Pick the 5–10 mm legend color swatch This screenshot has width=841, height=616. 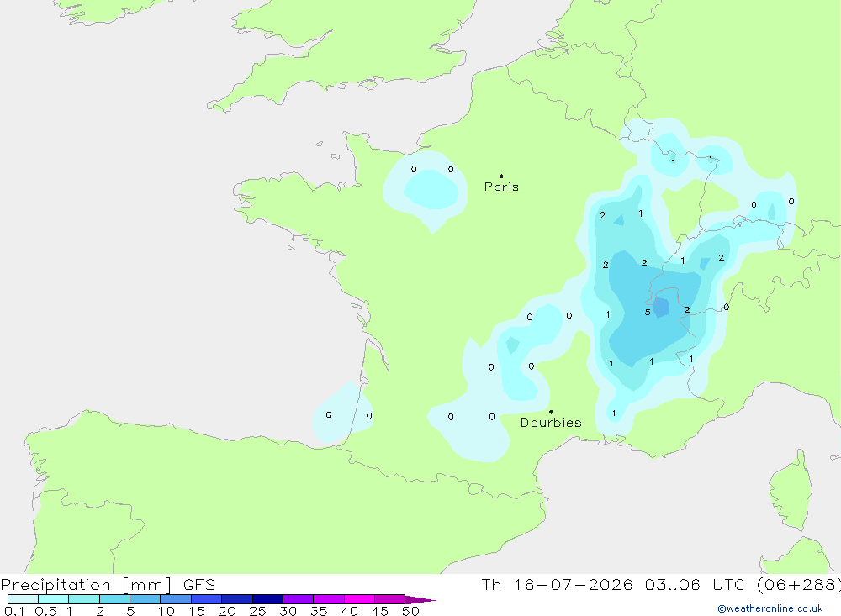145,599
